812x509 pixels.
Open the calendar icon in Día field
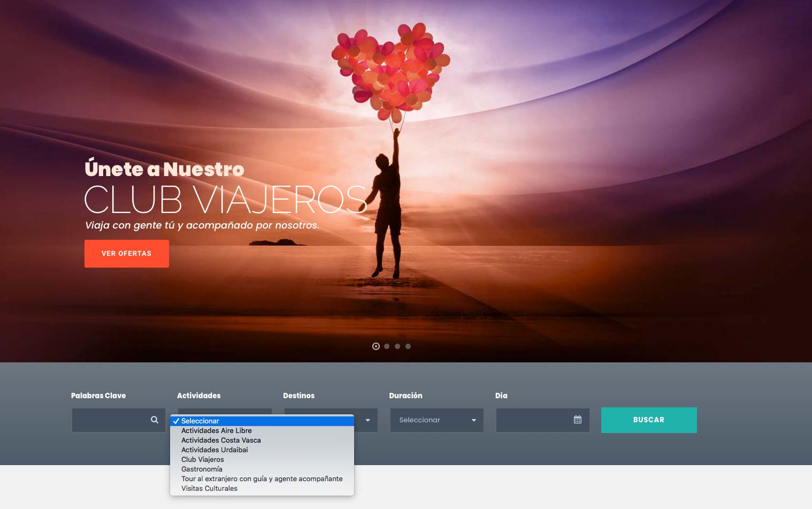pos(578,420)
